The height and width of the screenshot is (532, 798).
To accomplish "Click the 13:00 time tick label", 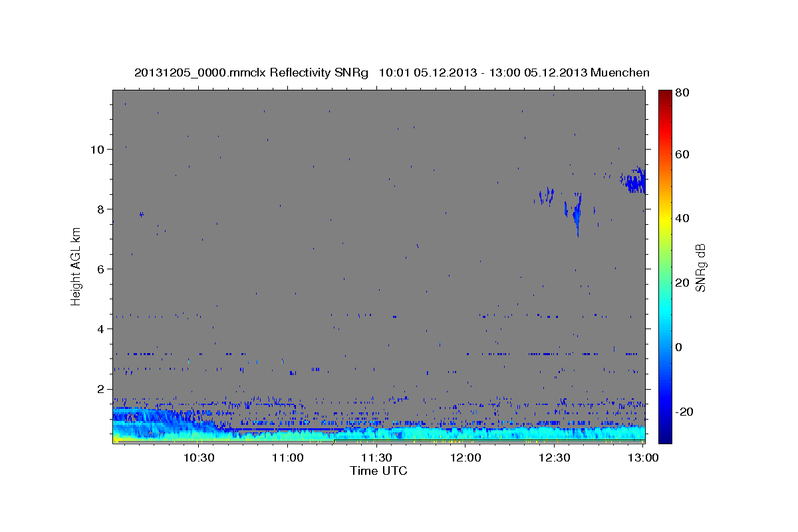I will [644, 458].
